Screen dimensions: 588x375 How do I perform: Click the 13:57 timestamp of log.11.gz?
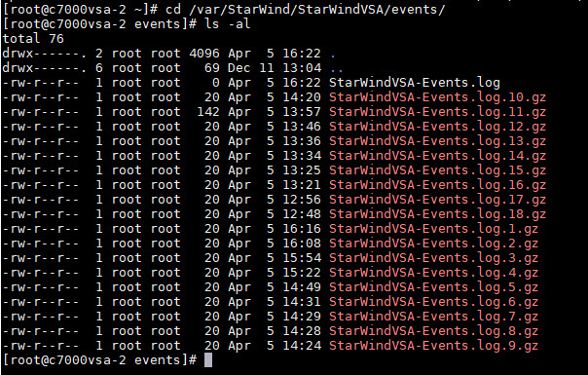[x=302, y=112]
